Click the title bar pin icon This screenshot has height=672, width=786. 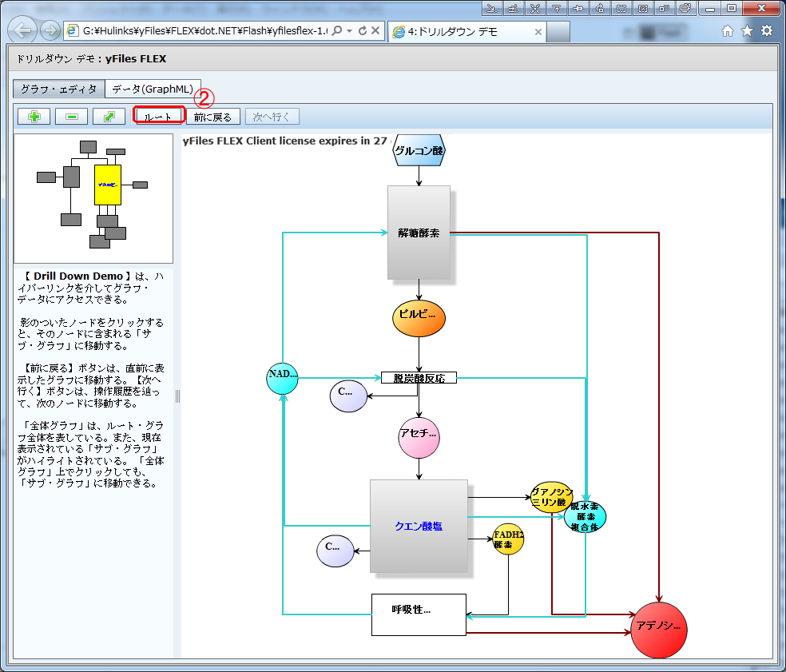pyautogui.click(x=578, y=8)
